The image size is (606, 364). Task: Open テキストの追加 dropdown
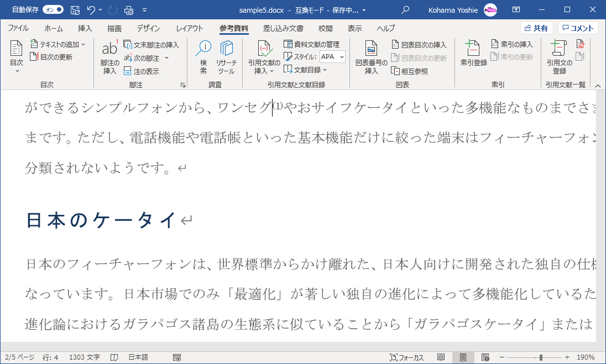point(58,44)
